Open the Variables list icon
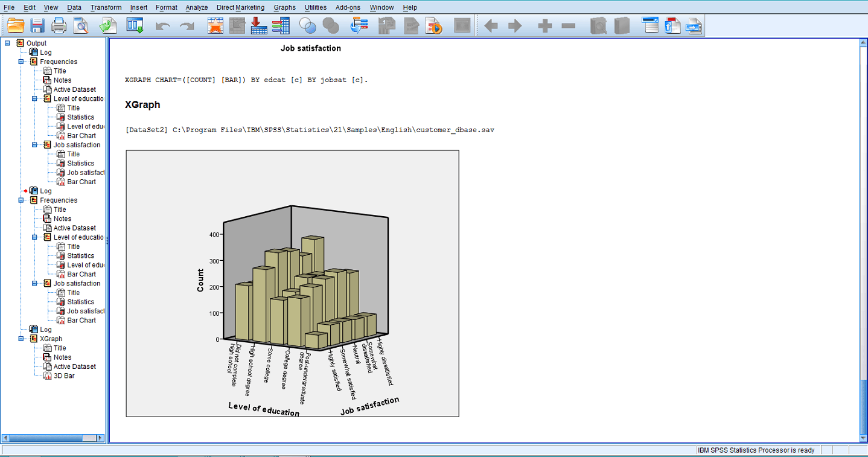 pyautogui.click(x=281, y=26)
